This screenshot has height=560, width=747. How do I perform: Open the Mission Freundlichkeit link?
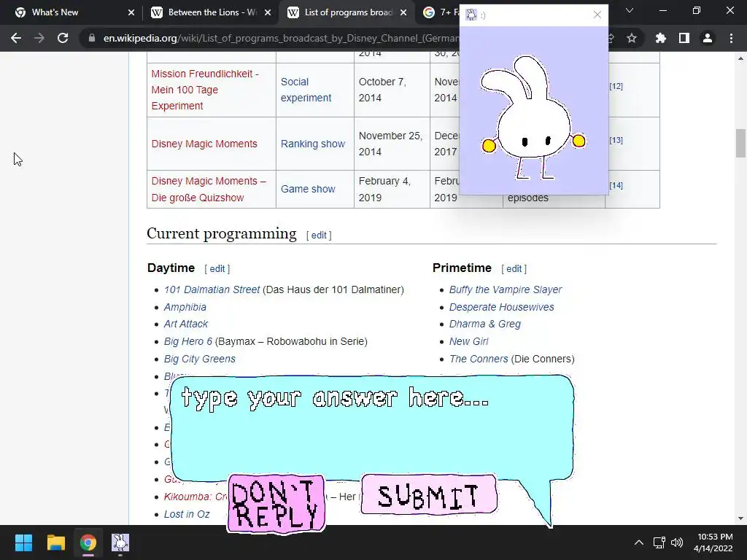click(x=205, y=90)
